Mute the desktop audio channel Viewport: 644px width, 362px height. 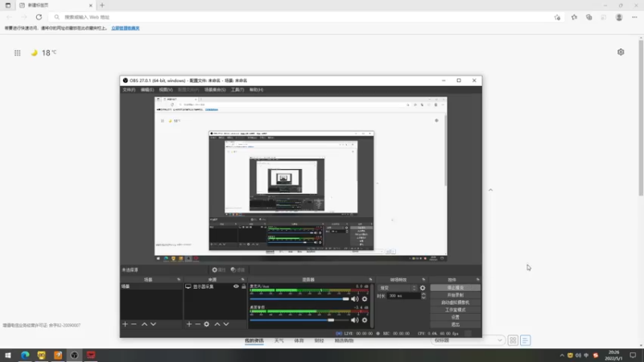click(354, 319)
